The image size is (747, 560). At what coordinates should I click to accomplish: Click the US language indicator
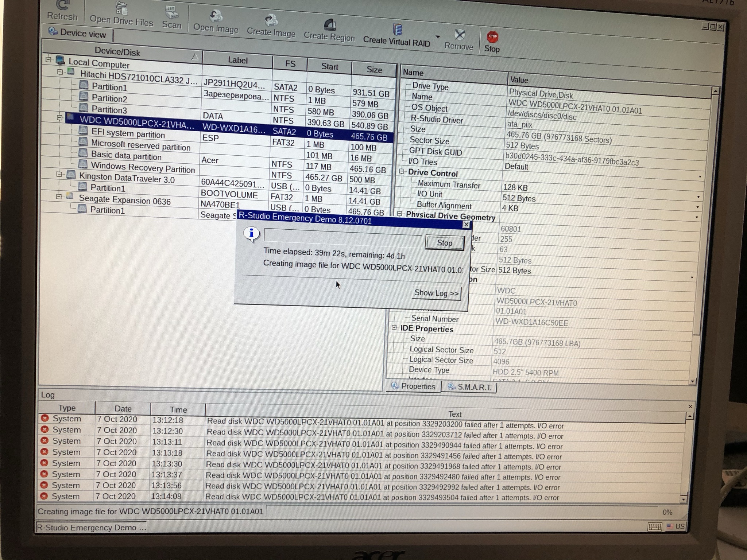click(x=676, y=526)
